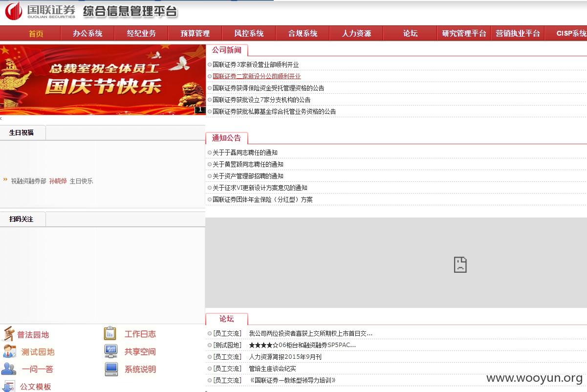Open the 合规系统 menu
The height and width of the screenshot is (392, 587).
coord(303,34)
